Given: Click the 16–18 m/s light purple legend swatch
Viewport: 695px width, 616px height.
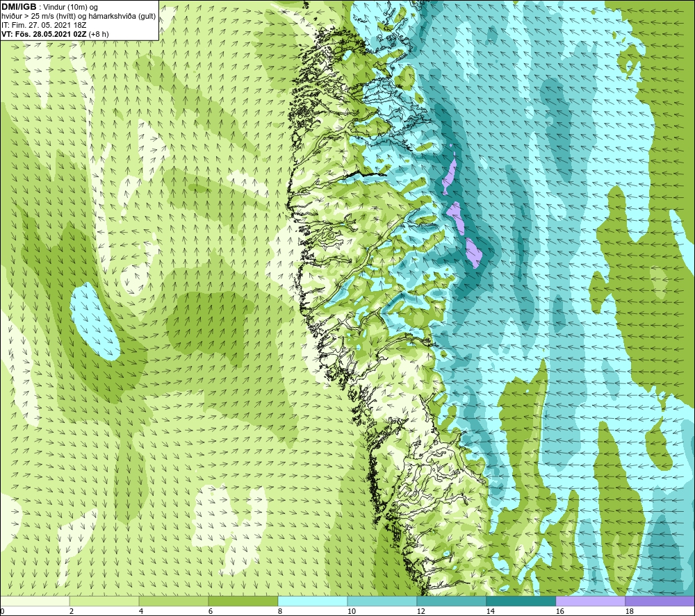Looking at the screenshot, I should (x=590, y=601).
